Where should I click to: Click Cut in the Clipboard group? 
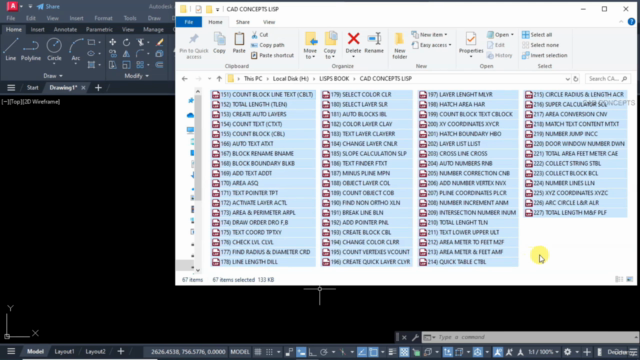tap(260, 35)
